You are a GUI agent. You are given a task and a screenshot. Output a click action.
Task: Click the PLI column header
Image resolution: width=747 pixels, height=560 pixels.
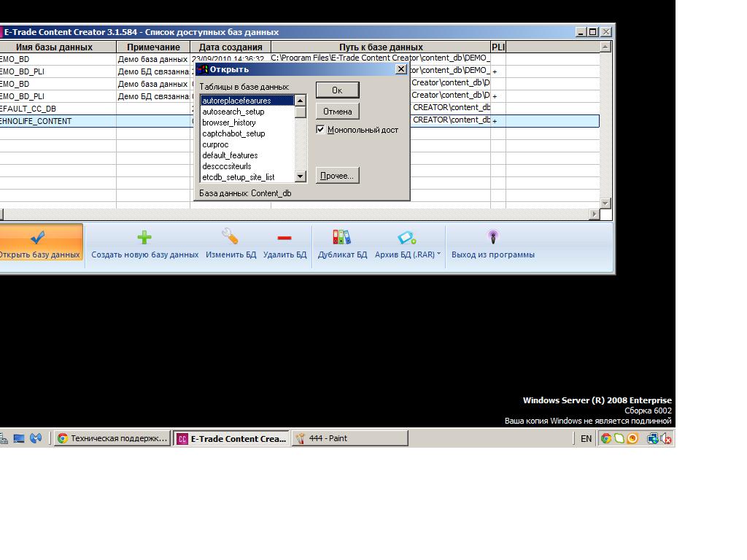coord(498,47)
